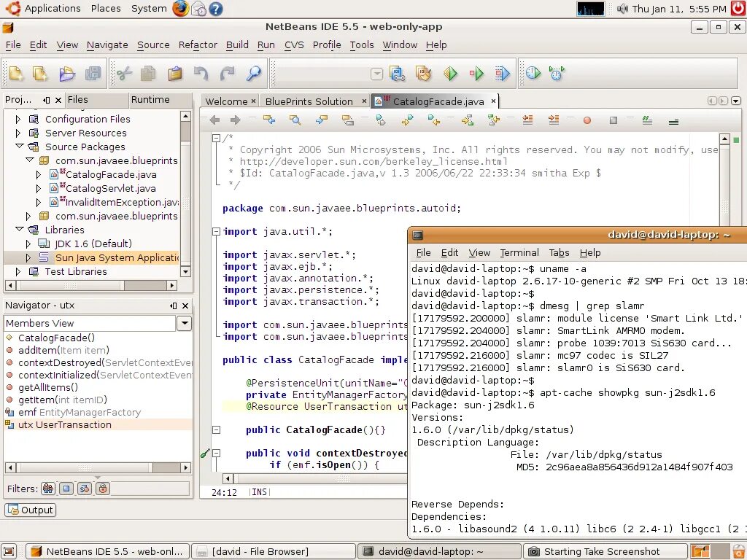Toggle the Show Inherited Members filter
Screen dimensions: 747x560
[48, 489]
